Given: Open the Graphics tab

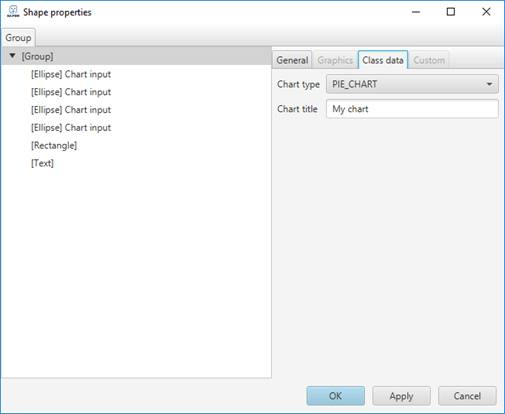Looking at the screenshot, I should pyautogui.click(x=335, y=60).
